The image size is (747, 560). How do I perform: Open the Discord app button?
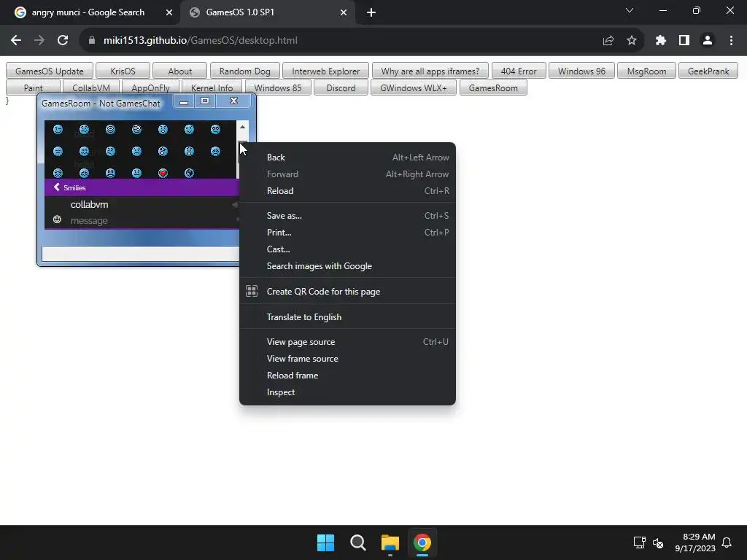pyautogui.click(x=341, y=87)
